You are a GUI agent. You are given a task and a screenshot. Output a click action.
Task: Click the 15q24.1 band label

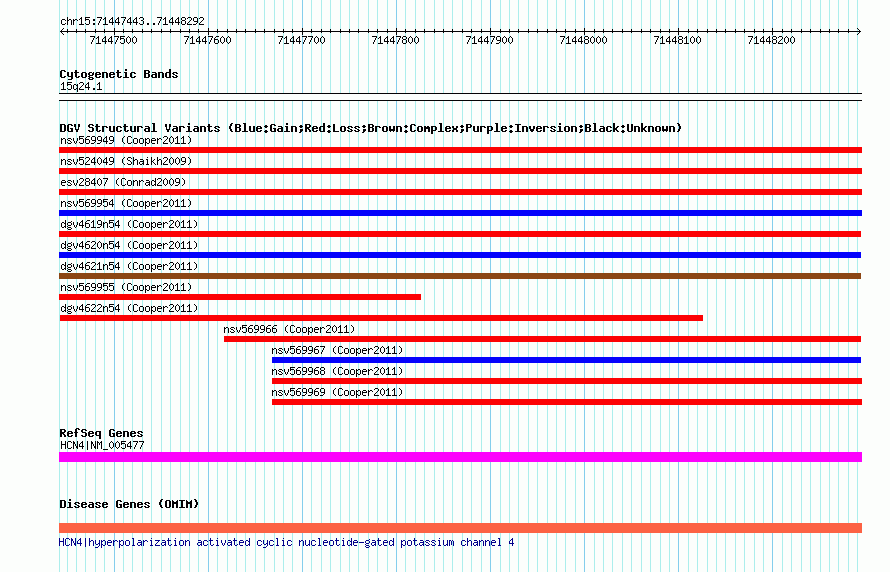81,86
